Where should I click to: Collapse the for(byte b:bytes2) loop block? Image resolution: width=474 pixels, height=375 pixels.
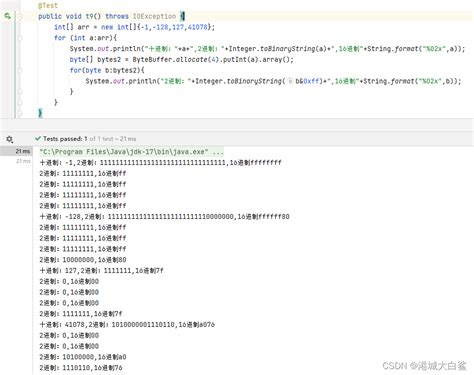pyautogui.click(x=19, y=70)
